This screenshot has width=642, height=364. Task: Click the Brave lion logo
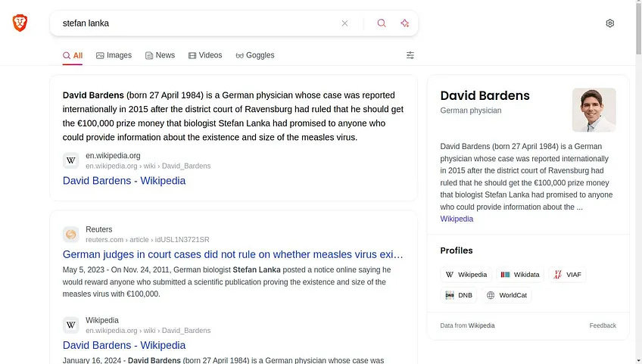tap(20, 23)
